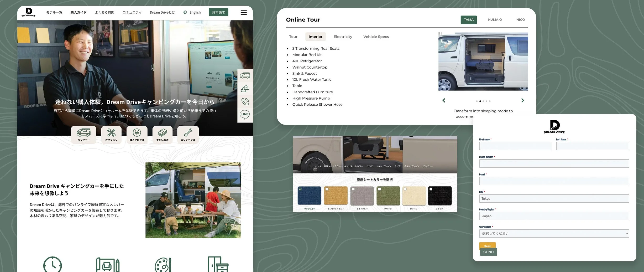This screenshot has height=272, width=644.
Task: Focus the First name input field
Action: click(515, 146)
